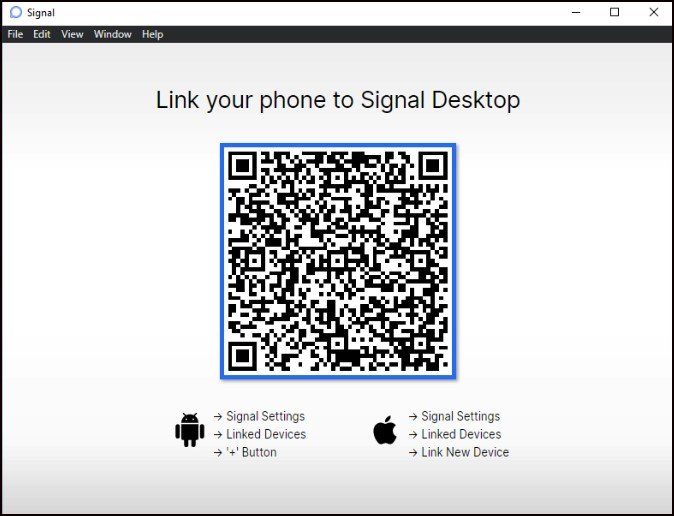The width and height of the screenshot is (674, 516).
Task: Click the Apple logo icon
Action: 385,432
